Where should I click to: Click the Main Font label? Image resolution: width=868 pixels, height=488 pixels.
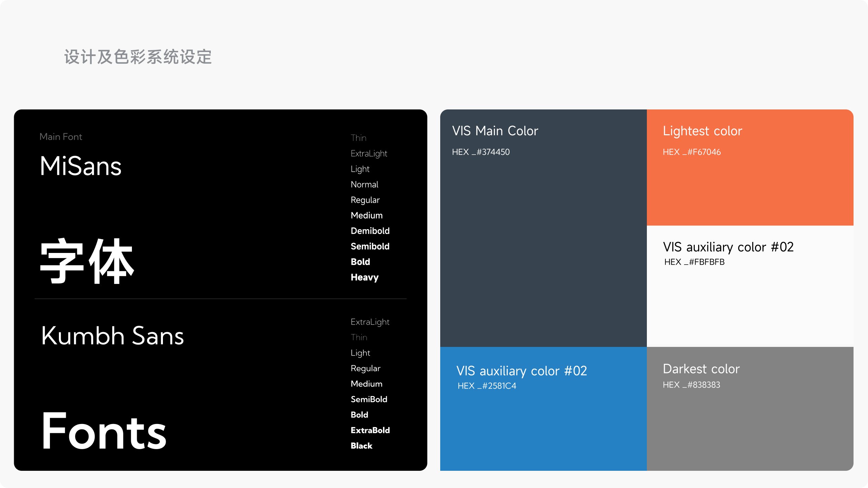61,137
